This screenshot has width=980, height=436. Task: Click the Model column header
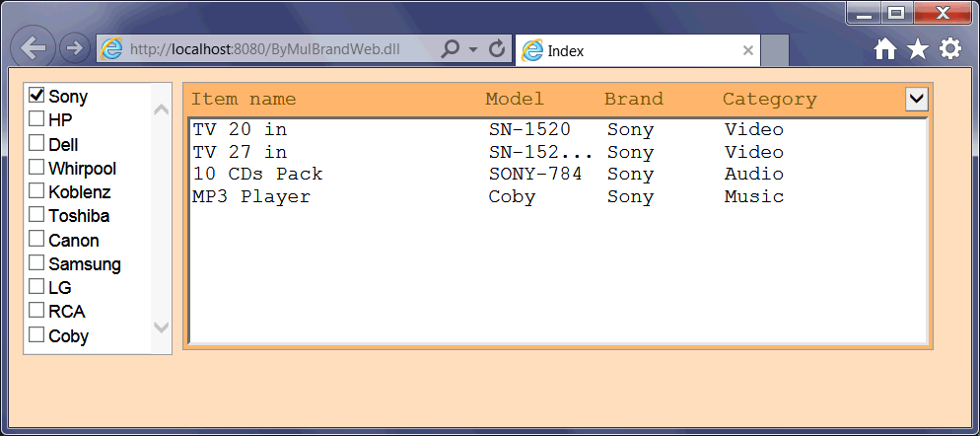pyautogui.click(x=515, y=99)
